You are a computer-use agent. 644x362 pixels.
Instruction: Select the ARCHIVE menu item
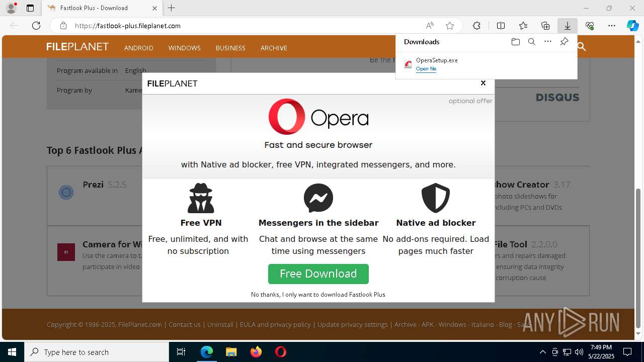pyautogui.click(x=274, y=48)
